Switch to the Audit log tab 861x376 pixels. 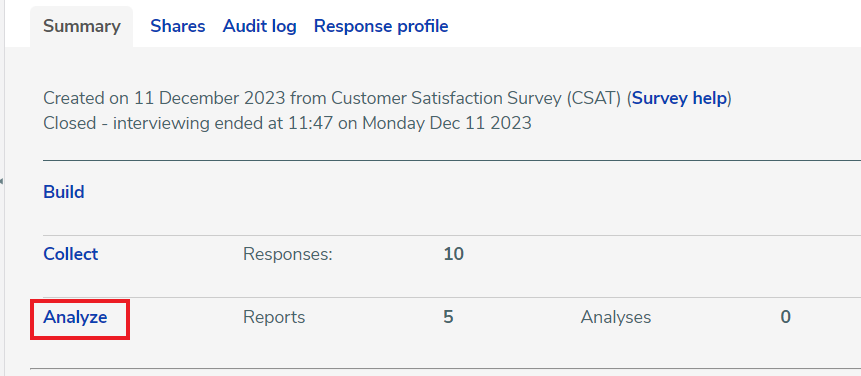[x=259, y=26]
